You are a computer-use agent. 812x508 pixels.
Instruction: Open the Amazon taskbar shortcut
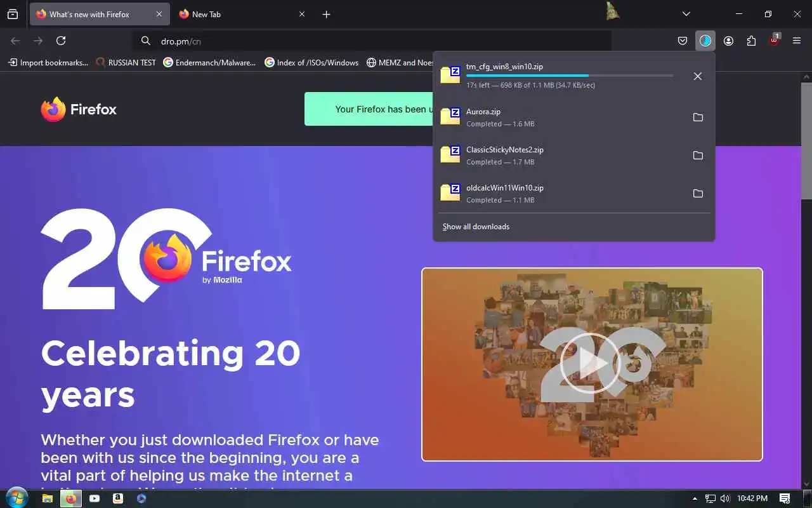(x=118, y=498)
